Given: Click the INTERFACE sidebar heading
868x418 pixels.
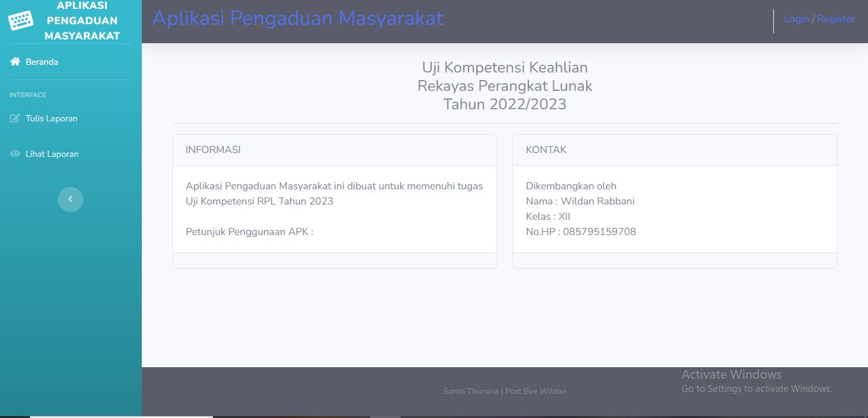Looking at the screenshot, I should (28, 95).
